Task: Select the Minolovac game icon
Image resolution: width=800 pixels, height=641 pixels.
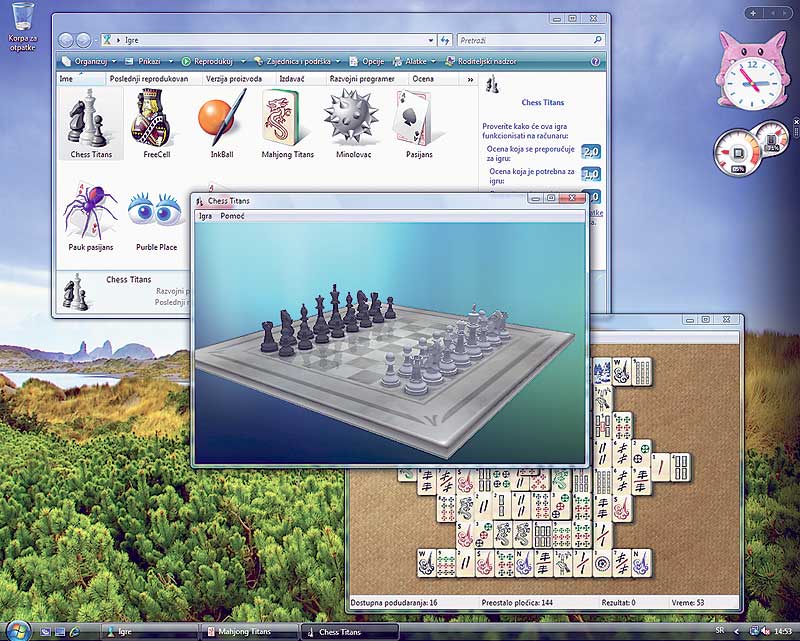Action: point(353,123)
